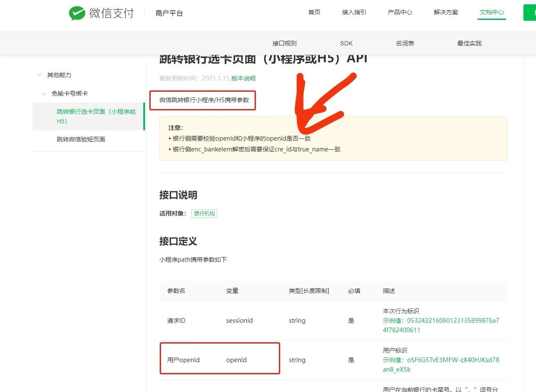Open 跳转微信验短页面 sidebar entry
The height and width of the screenshot is (392, 536).
coord(81,139)
